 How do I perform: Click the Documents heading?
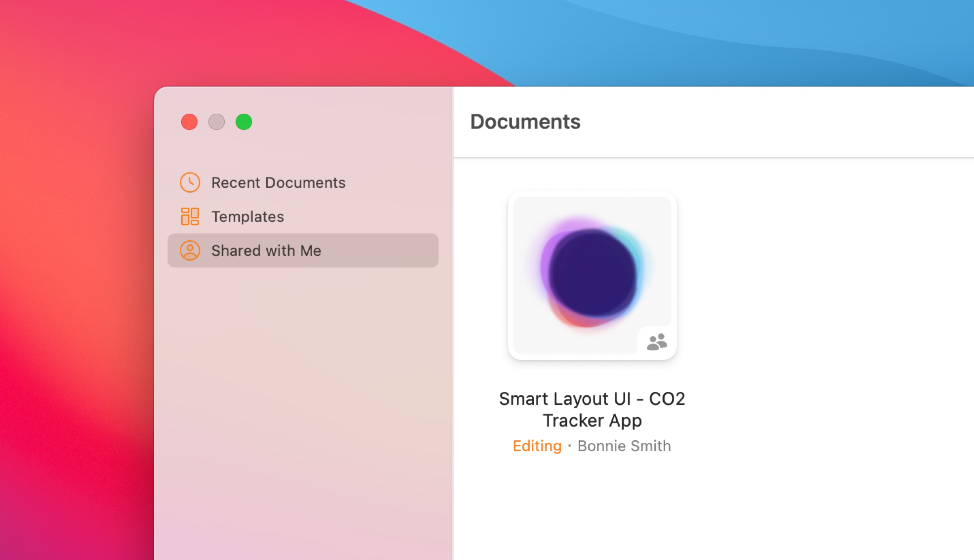coord(525,122)
